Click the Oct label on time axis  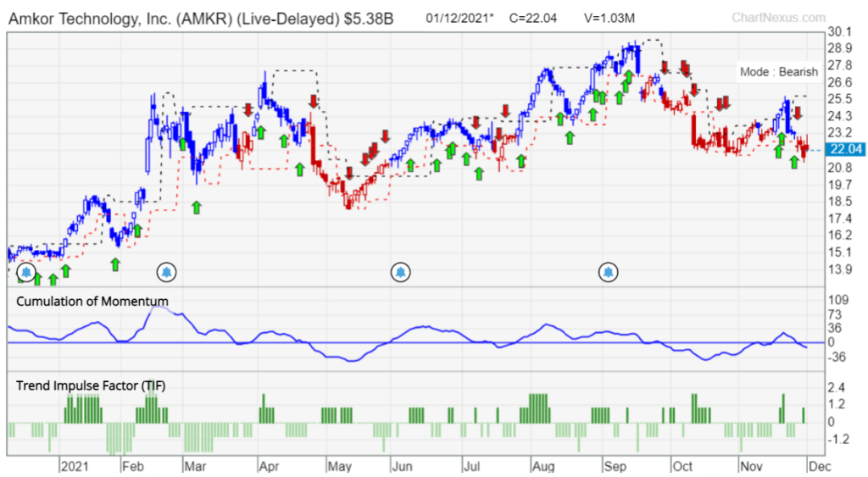682,466
